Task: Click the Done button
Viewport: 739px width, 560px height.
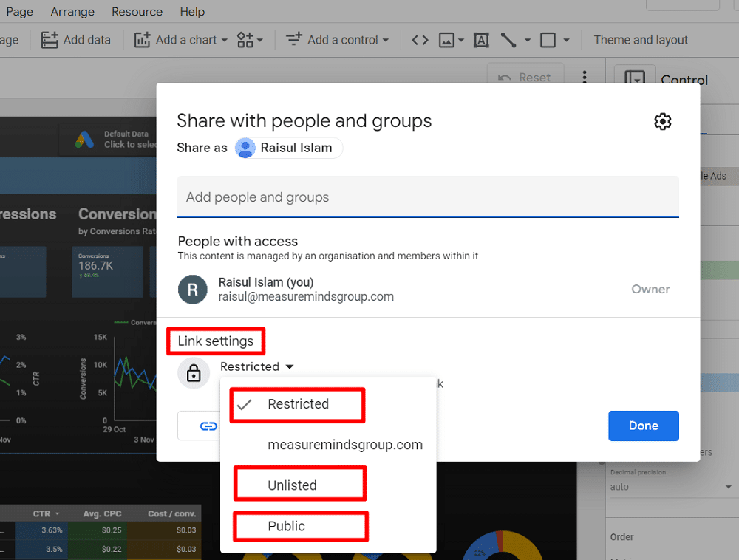Action: pyautogui.click(x=643, y=426)
